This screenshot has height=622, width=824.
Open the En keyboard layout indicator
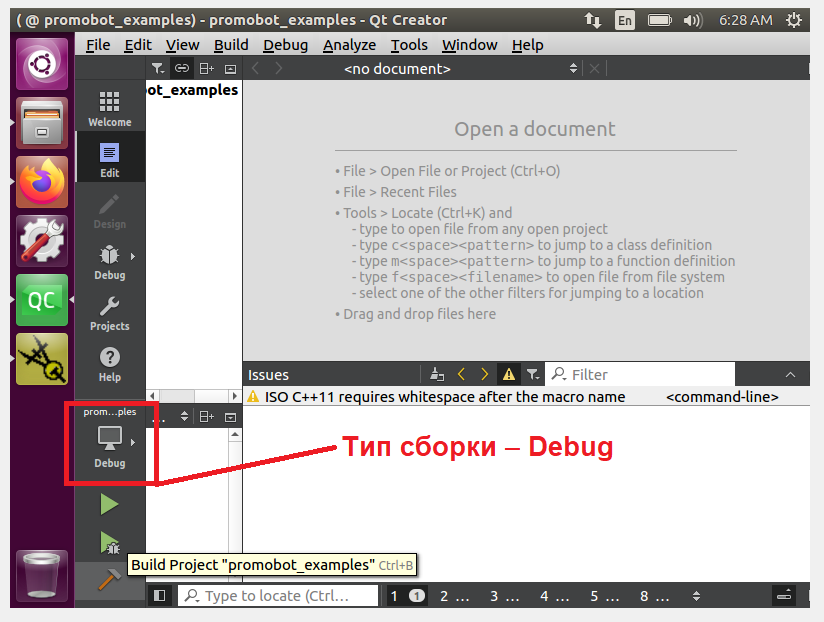625,20
